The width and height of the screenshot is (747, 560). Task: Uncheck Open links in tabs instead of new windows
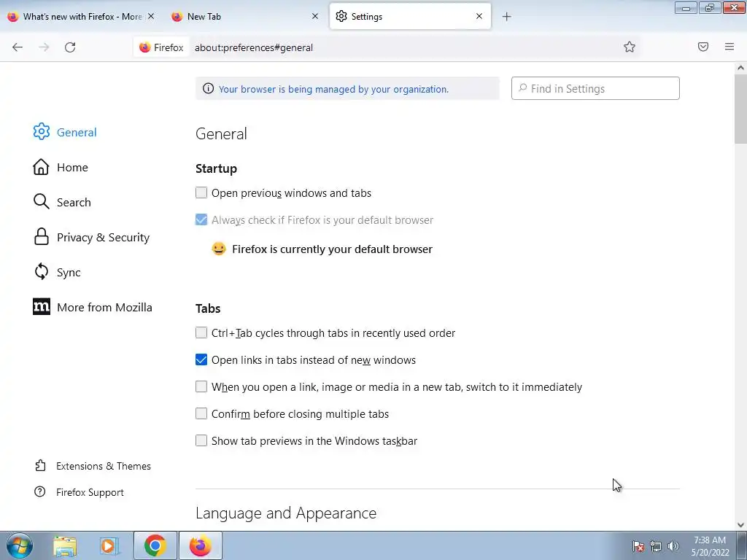(201, 359)
